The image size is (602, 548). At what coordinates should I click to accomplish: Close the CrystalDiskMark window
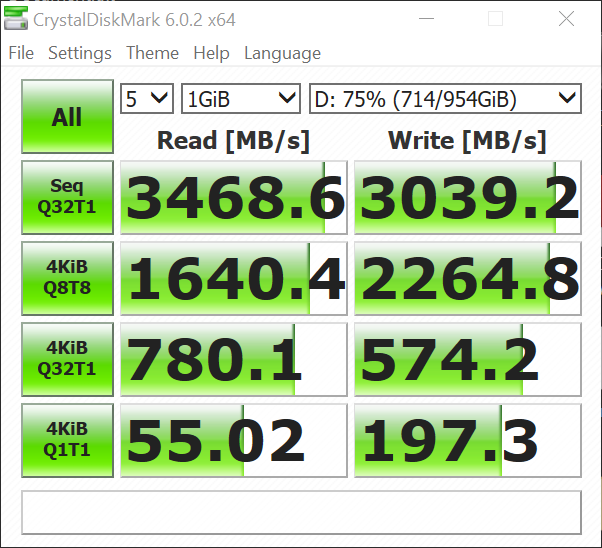coord(566,18)
